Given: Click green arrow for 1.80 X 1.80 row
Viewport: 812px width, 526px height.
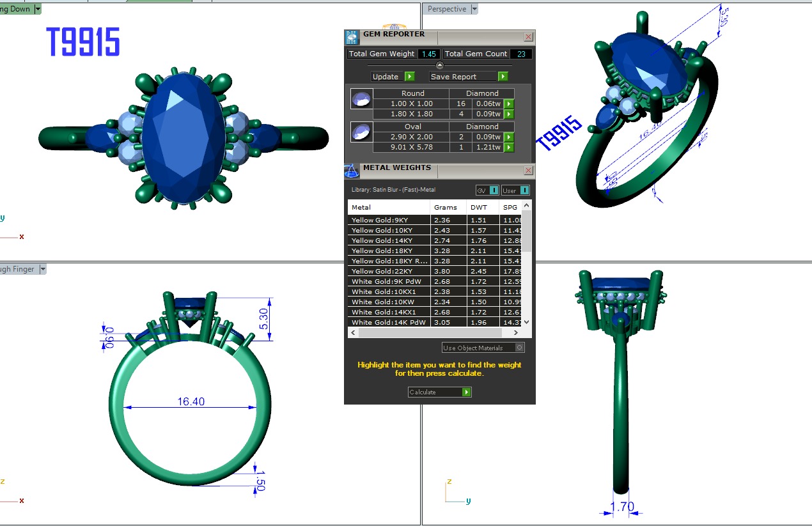Looking at the screenshot, I should pos(509,114).
